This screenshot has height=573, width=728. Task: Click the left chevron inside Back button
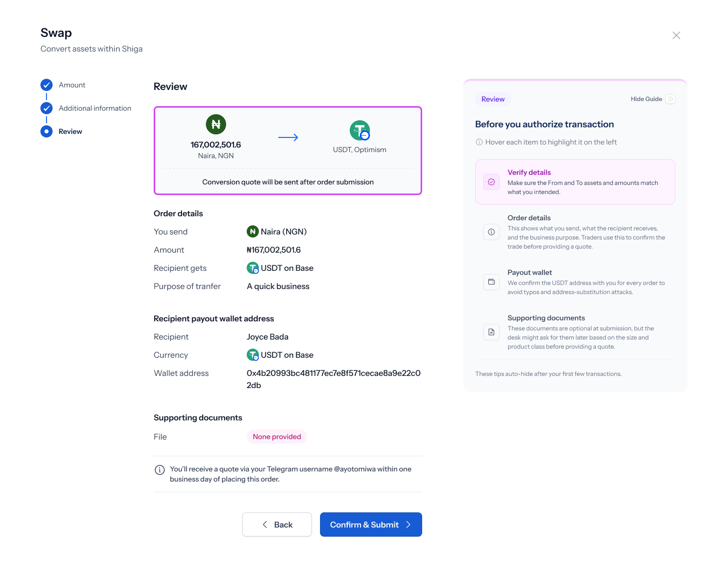pos(265,524)
